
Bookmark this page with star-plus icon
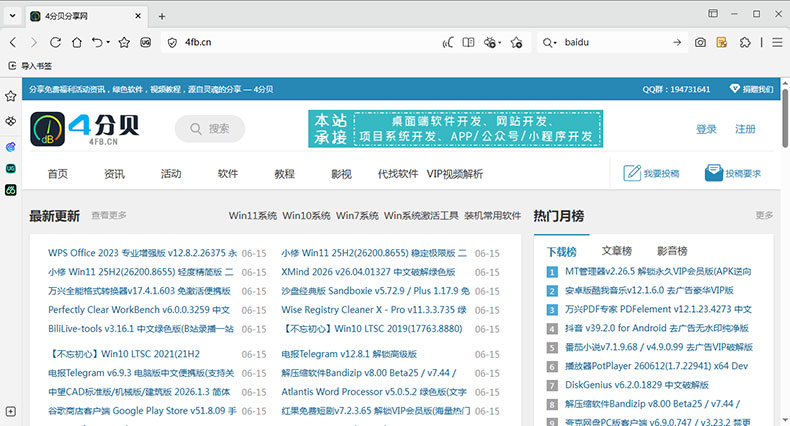click(516, 43)
